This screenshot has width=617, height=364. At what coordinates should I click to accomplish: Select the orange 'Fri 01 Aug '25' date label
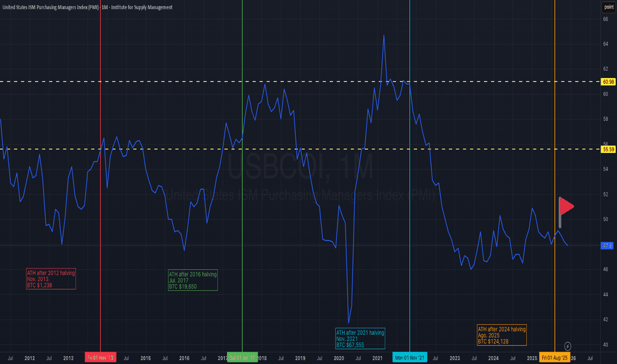pyautogui.click(x=554, y=357)
